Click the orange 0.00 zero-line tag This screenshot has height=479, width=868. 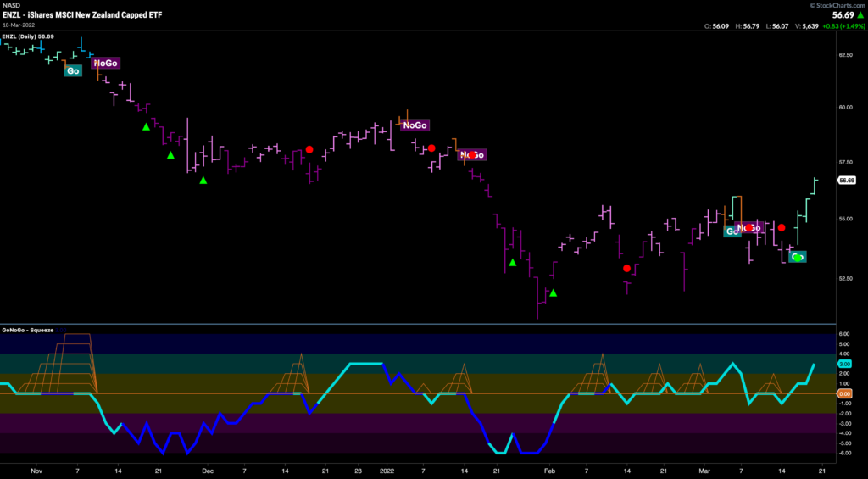pyautogui.click(x=846, y=393)
